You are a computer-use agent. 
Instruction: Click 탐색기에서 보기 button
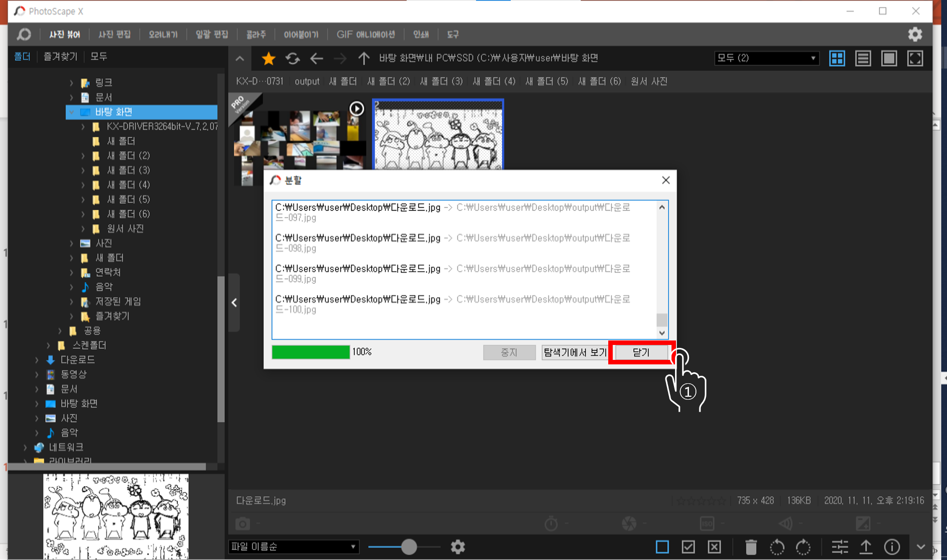pos(575,352)
